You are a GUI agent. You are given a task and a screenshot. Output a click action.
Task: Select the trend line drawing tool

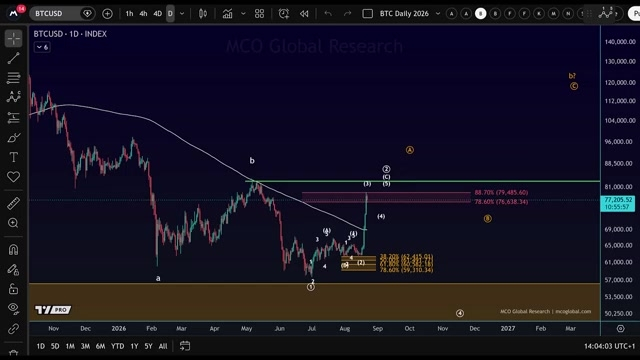[x=13, y=58]
